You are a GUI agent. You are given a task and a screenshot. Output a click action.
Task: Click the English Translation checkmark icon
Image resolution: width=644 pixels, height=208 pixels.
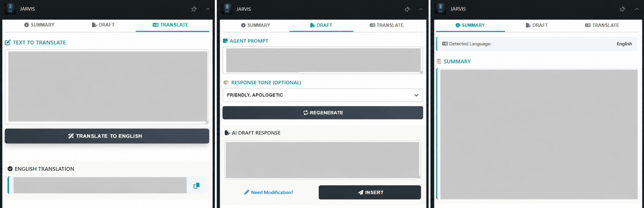(x=10, y=169)
